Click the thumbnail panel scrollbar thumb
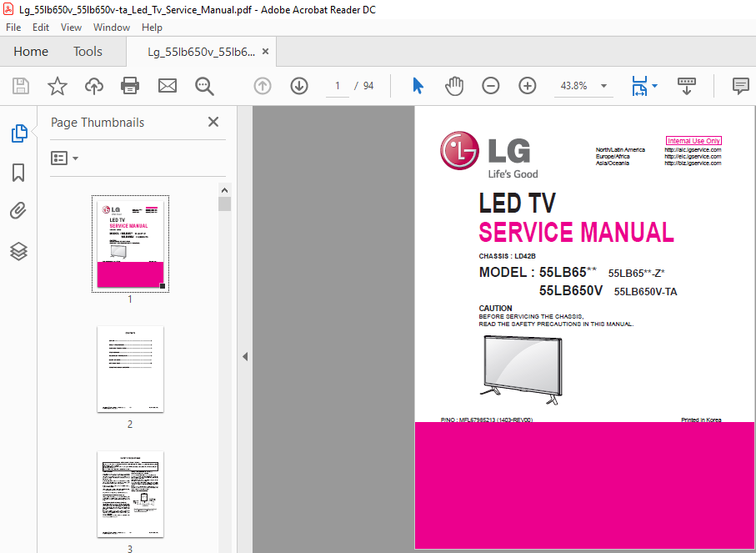Viewport: 756px width, 553px height. (225, 204)
